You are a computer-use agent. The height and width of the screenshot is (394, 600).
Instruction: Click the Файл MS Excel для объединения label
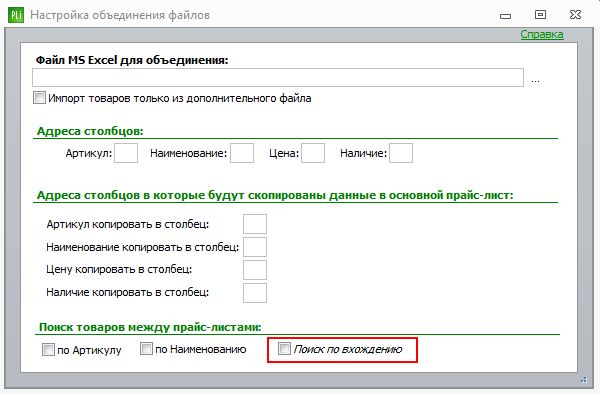(x=132, y=60)
